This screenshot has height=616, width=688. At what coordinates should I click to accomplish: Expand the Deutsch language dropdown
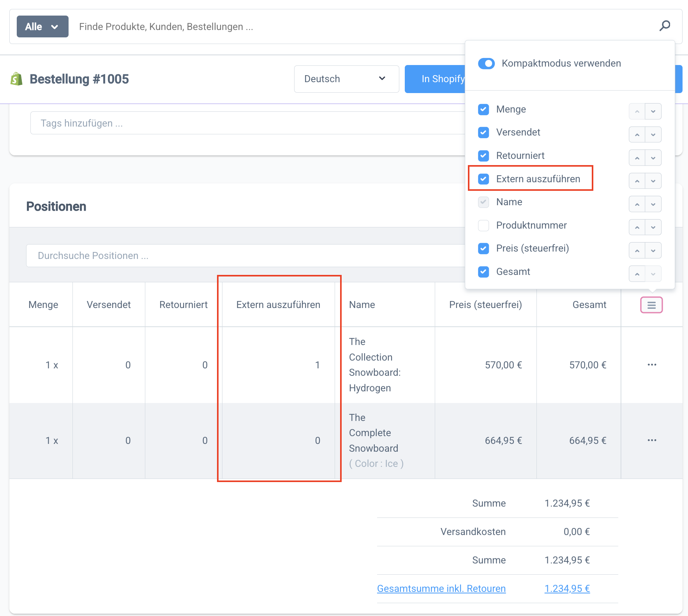(x=346, y=79)
